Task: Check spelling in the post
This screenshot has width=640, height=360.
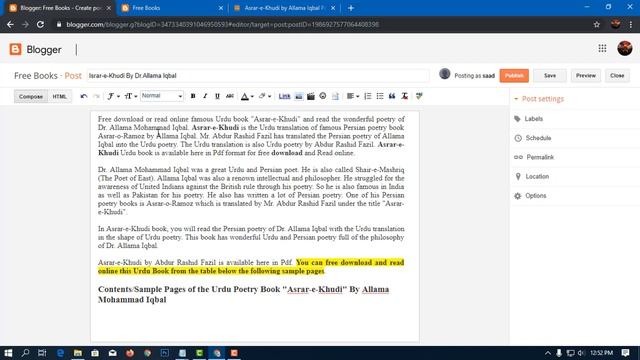Action: 419,96
